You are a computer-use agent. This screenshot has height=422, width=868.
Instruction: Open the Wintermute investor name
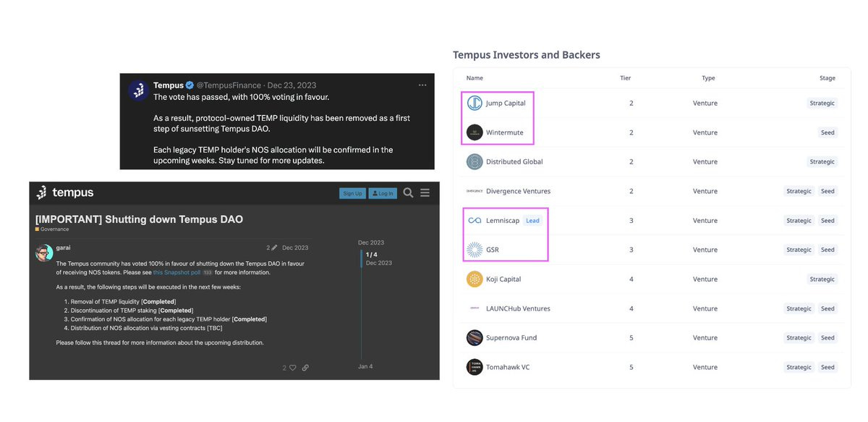pyautogui.click(x=505, y=132)
